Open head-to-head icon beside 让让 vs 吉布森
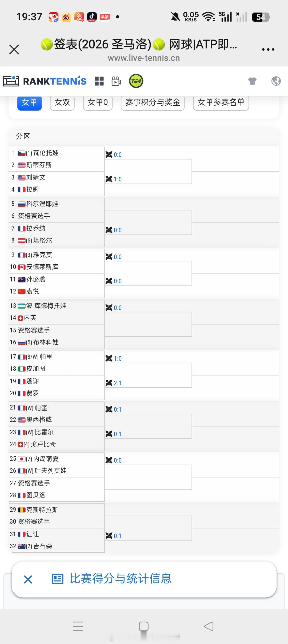 [109, 535]
